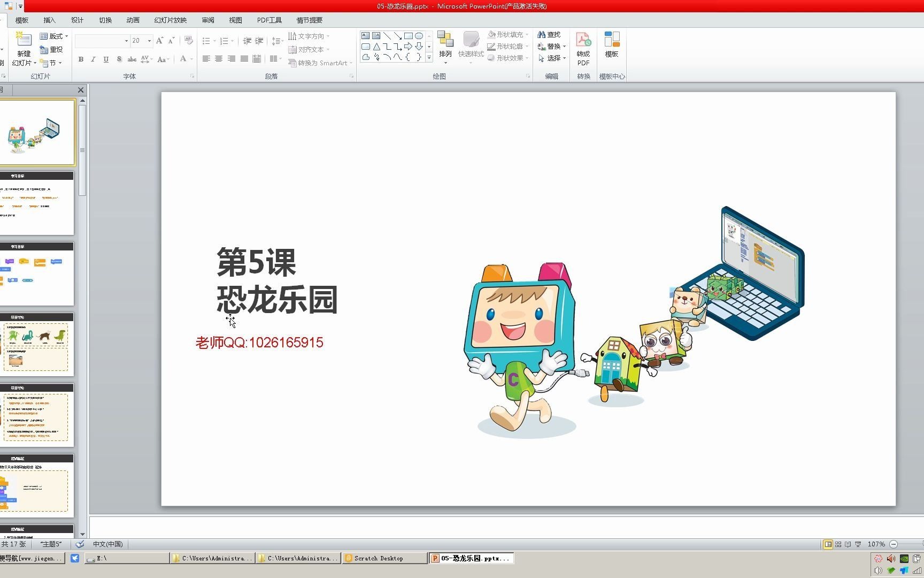Select the oval shape
Image resolution: width=924 pixels, height=578 pixels.
pos(419,36)
